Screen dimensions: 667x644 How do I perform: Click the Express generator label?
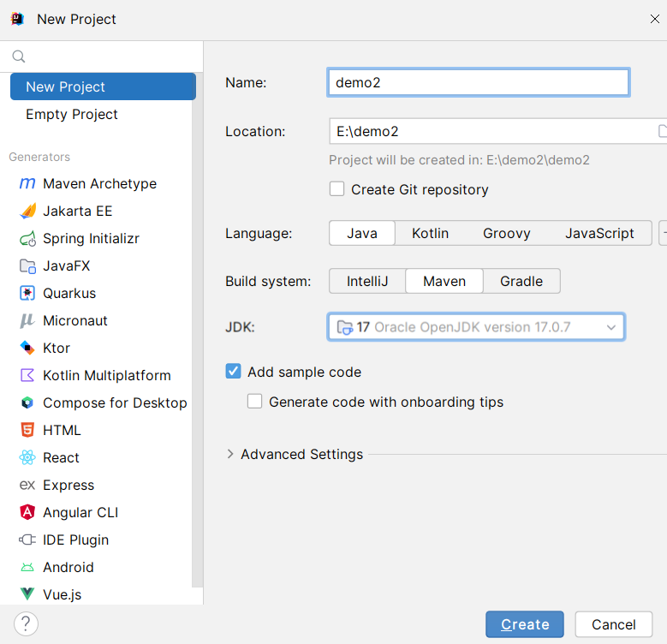coord(68,485)
